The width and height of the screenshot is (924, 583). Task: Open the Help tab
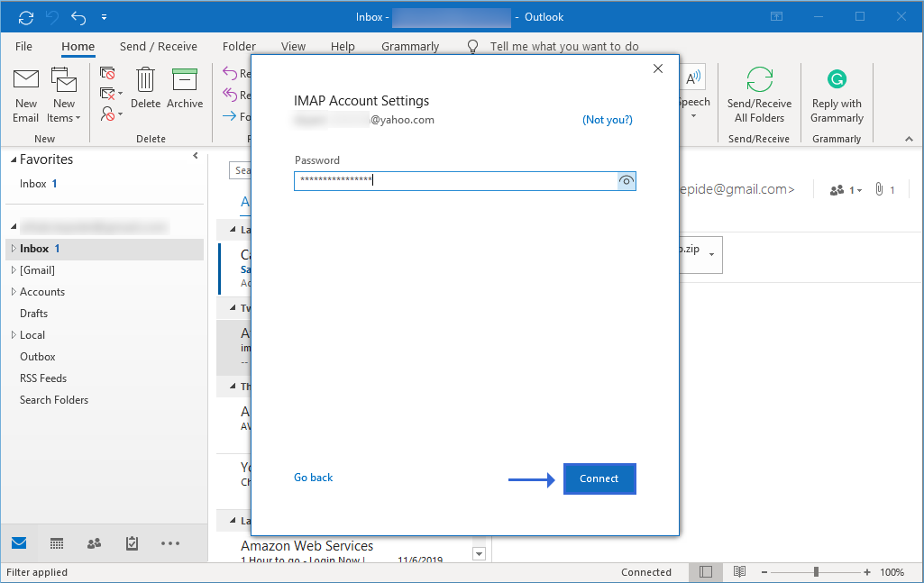343,47
